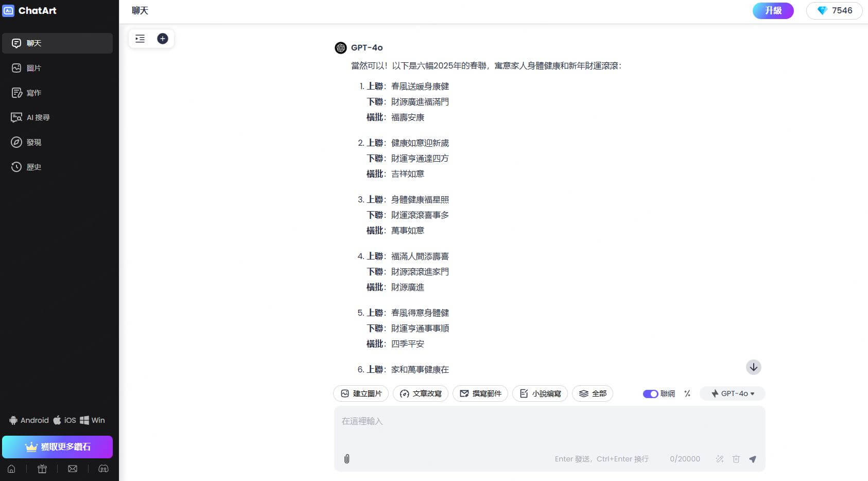Click the trash clear input icon
The image size is (868, 481).
click(x=736, y=459)
